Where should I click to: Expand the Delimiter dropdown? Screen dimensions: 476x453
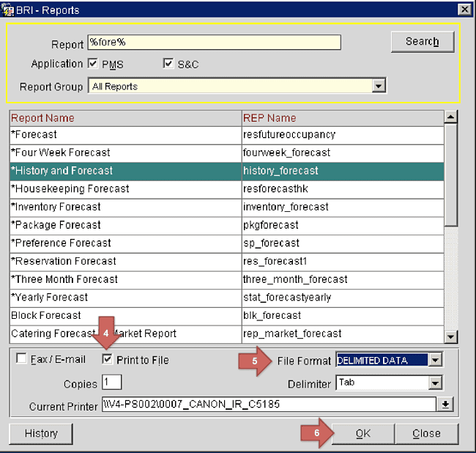click(x=436, y=383)
